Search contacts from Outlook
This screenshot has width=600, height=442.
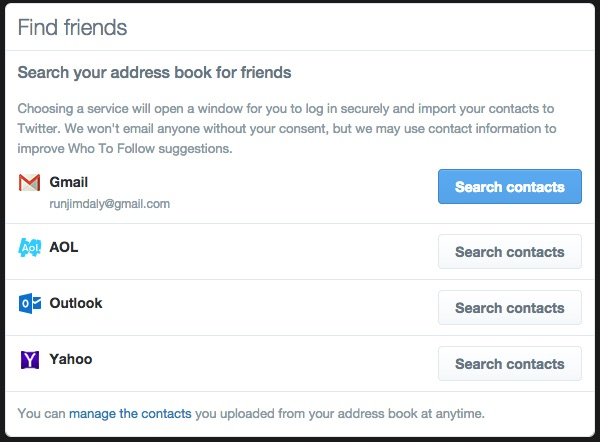(510, 308)
